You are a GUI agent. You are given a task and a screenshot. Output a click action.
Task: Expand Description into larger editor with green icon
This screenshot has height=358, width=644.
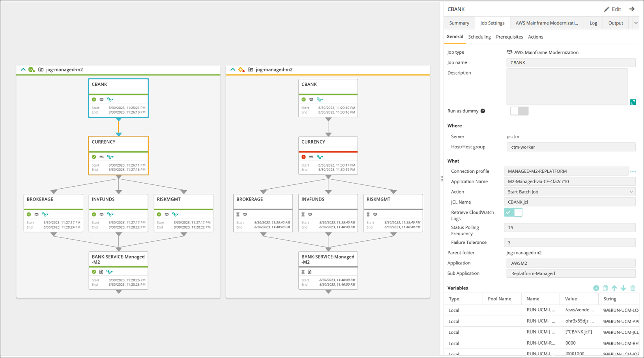tap(633, 102)
